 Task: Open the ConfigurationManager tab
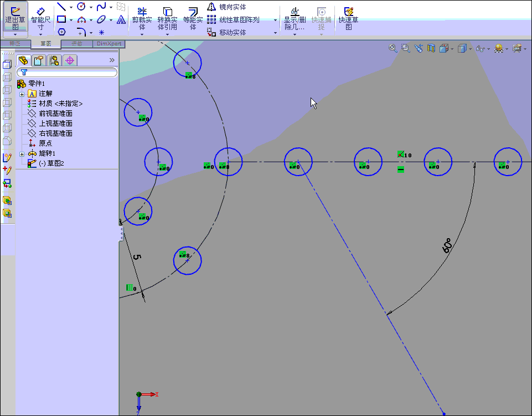(54, 60)
